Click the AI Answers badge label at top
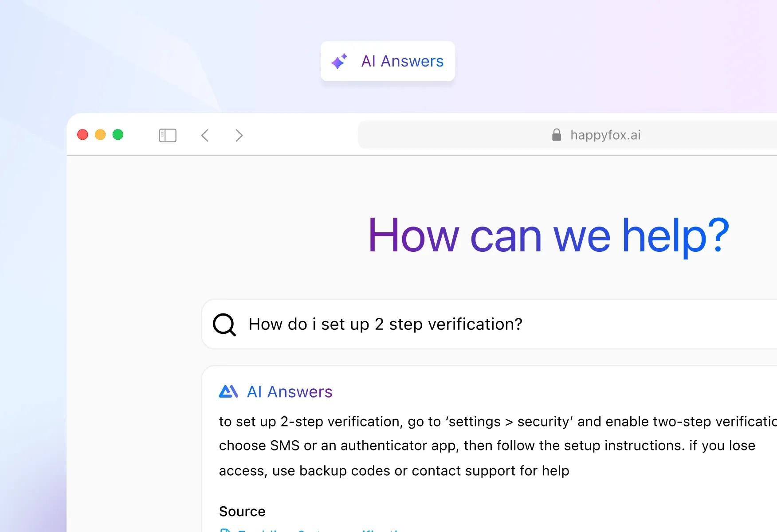Screen dimensions: 777x532 tap(402, 61)
